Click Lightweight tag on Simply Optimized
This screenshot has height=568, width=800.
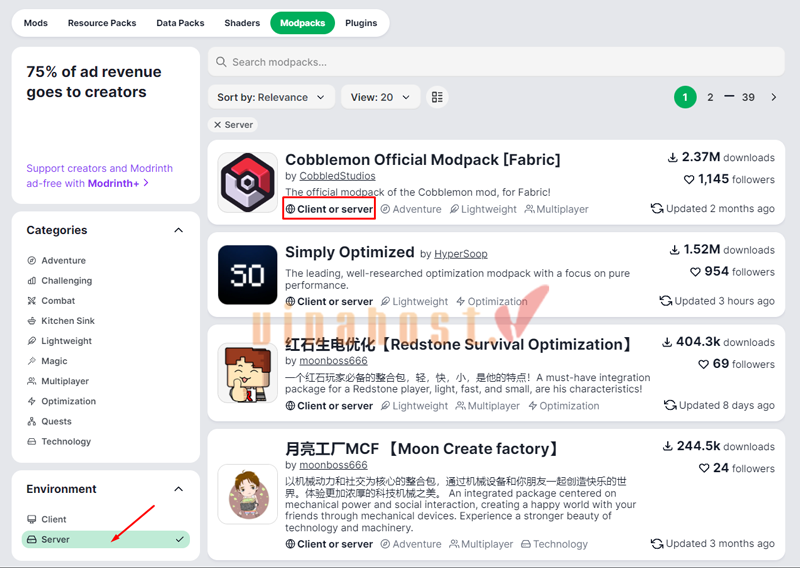(x=414, y=302)
